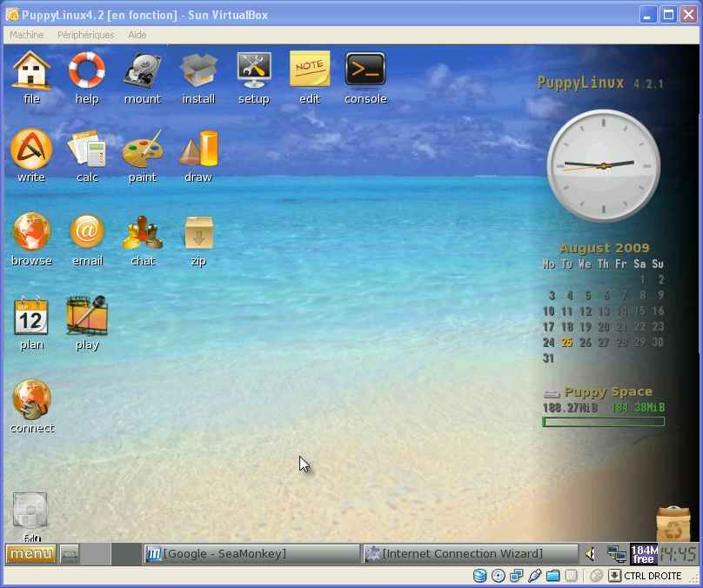Screen dimensions: 703x588
Task: Open the setup tools icon
Action: click(x=254, y=70)
